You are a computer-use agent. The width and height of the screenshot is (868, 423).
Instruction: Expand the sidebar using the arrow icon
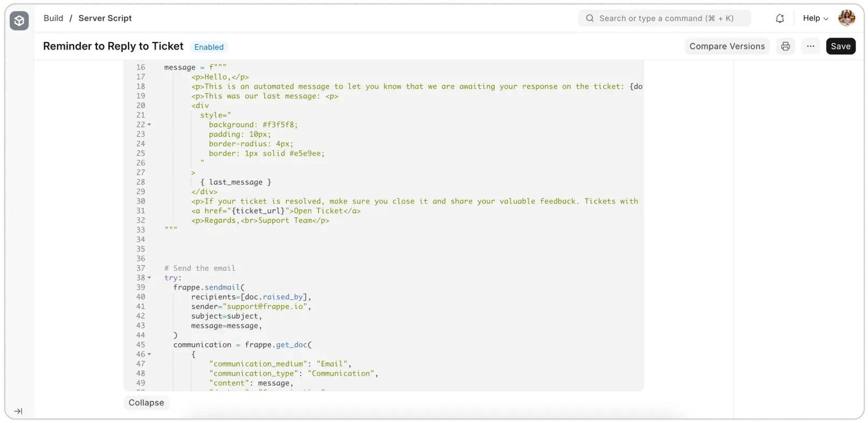click(18, 411)
